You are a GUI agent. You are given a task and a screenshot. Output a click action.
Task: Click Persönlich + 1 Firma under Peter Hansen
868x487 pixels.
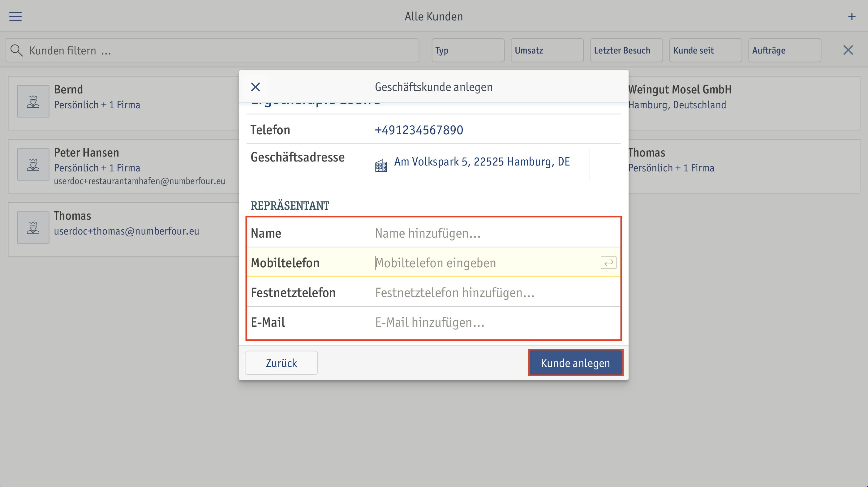point(97,168)
